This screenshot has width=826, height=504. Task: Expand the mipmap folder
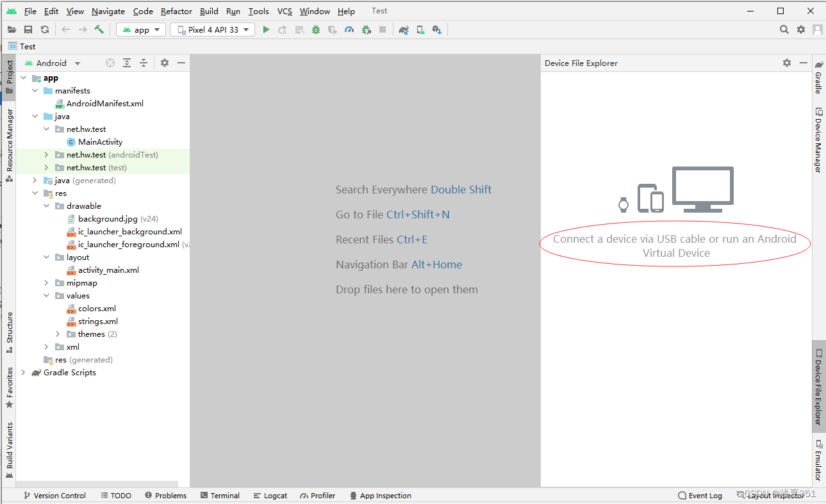46,283
